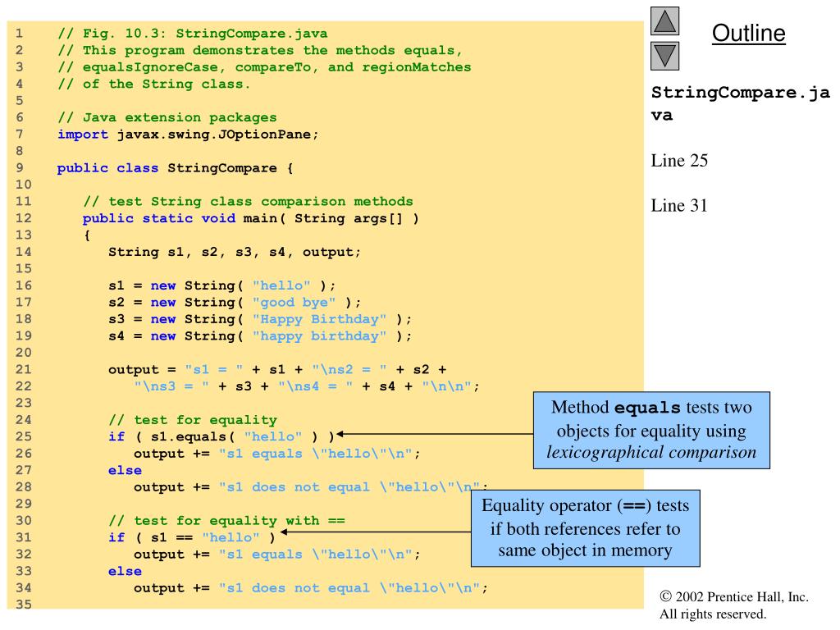Select the s4 "happy birthday" assignment line

click(260, 336)
